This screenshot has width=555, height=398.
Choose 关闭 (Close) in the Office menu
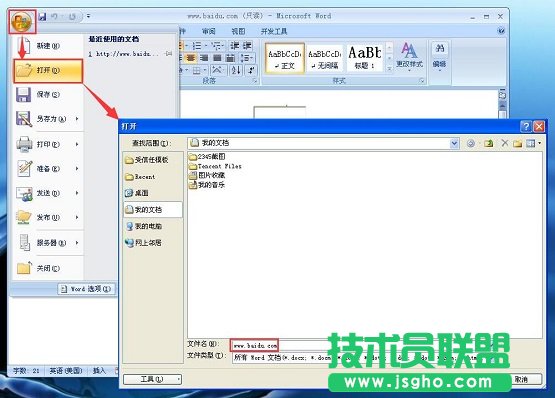[48, 268]
